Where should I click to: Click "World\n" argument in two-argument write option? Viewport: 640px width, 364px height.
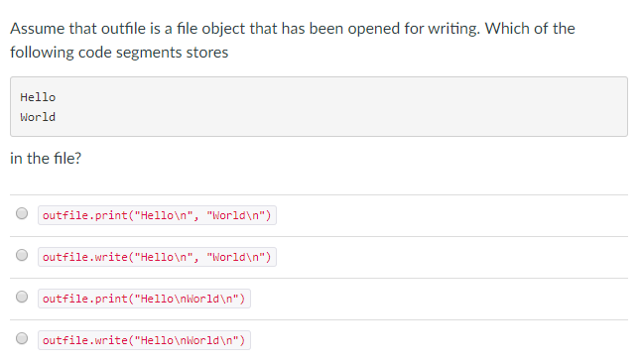236,257
